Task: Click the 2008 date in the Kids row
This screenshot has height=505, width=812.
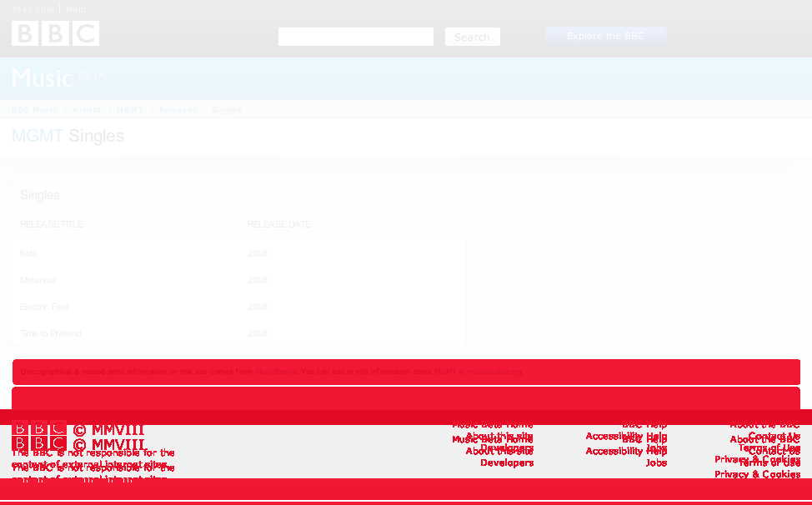Action: click(x=258, y=253)
